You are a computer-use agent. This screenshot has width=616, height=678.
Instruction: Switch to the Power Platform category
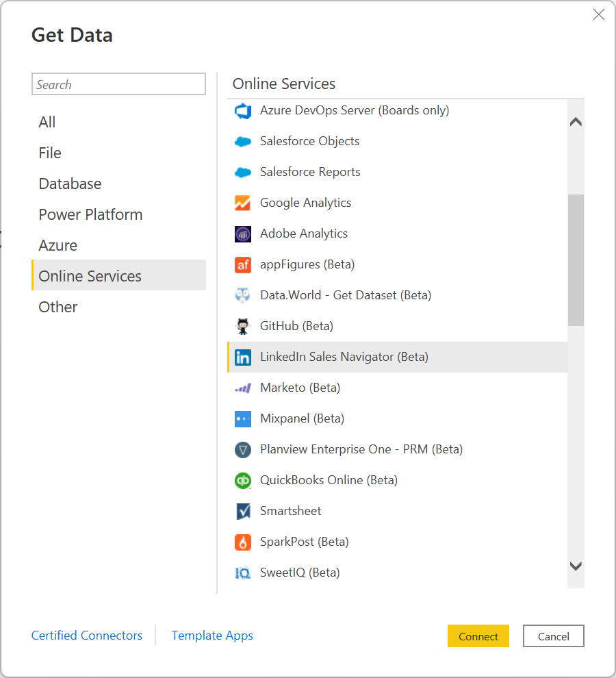tap(90, 214)
